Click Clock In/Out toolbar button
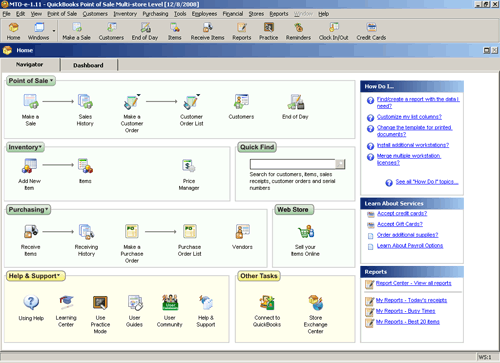Image resolution: width=500 pixels, height=363 pixels. tap(333, 31)
